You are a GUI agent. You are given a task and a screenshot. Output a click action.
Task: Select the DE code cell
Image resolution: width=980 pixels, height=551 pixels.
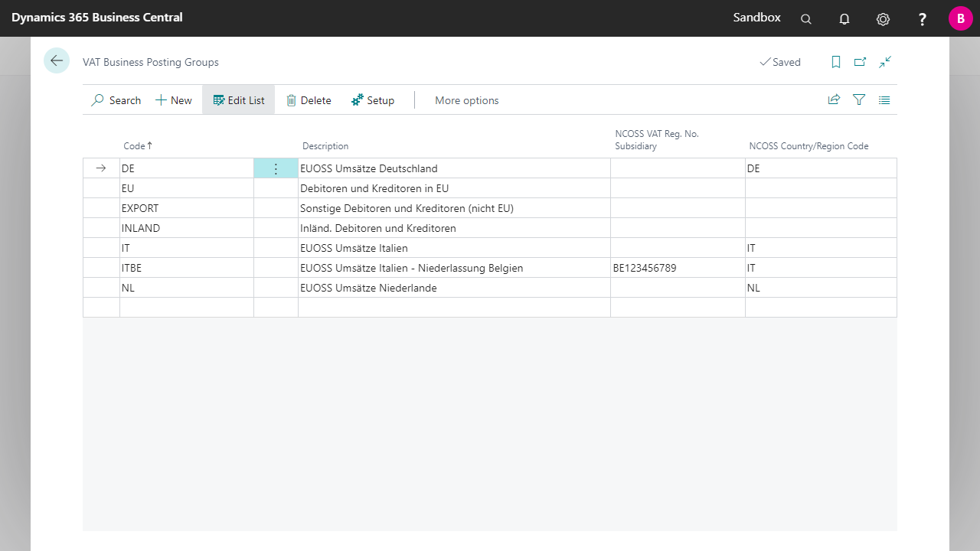click(x=187, y=168)
